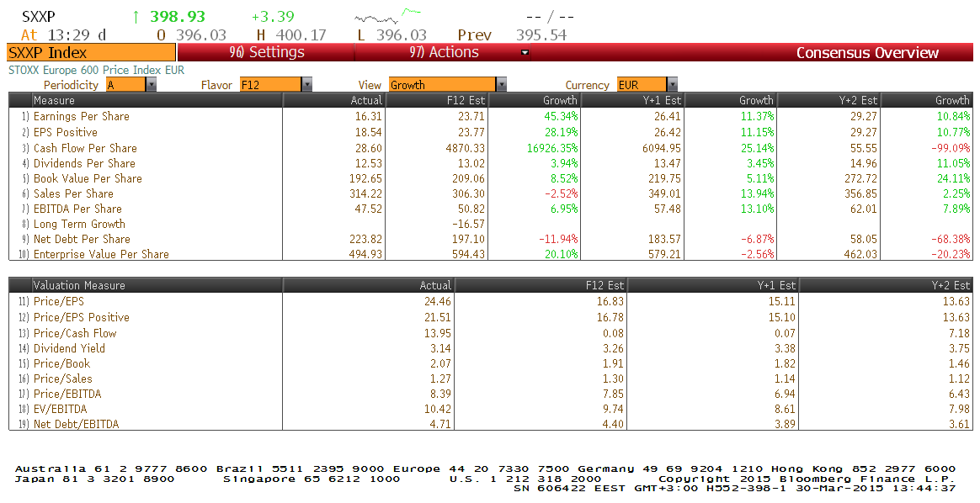Click the Y+2 Est header in Measure table
This screenshot has height=503, width=980.
(x=828, y=100)
